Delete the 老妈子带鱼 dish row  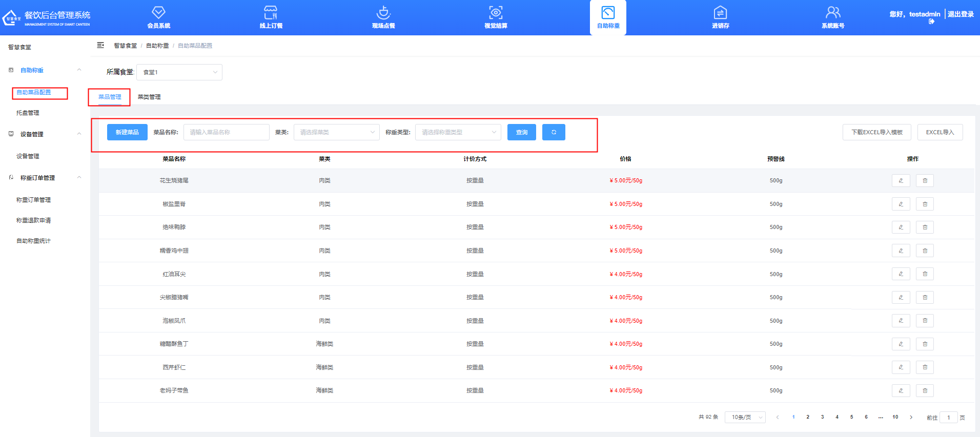(925, 391)
